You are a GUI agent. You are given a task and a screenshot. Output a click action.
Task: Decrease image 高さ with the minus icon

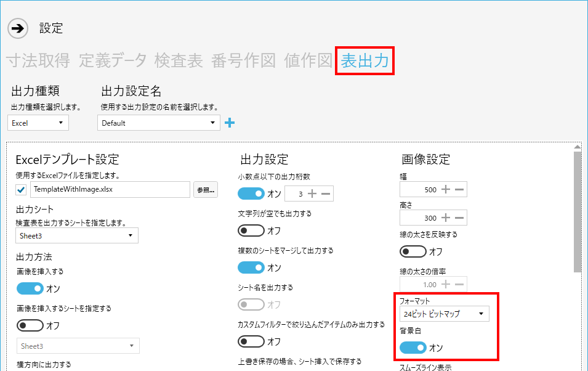(459, 218)
